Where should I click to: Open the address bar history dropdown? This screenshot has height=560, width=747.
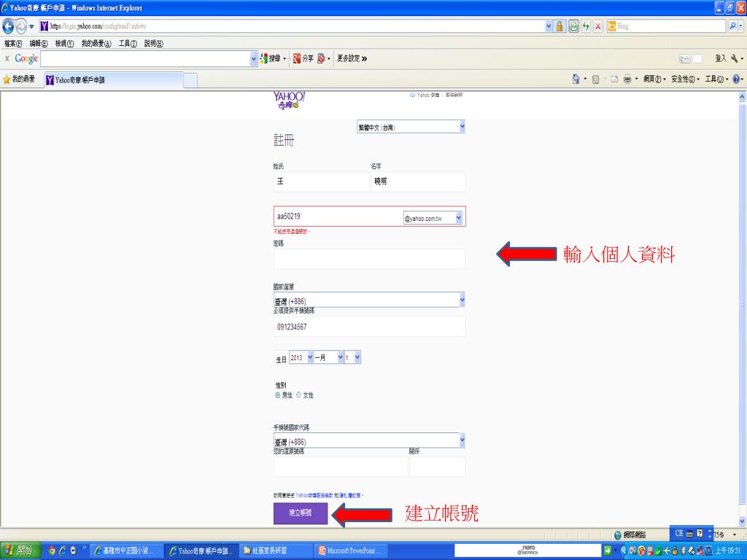549,26
